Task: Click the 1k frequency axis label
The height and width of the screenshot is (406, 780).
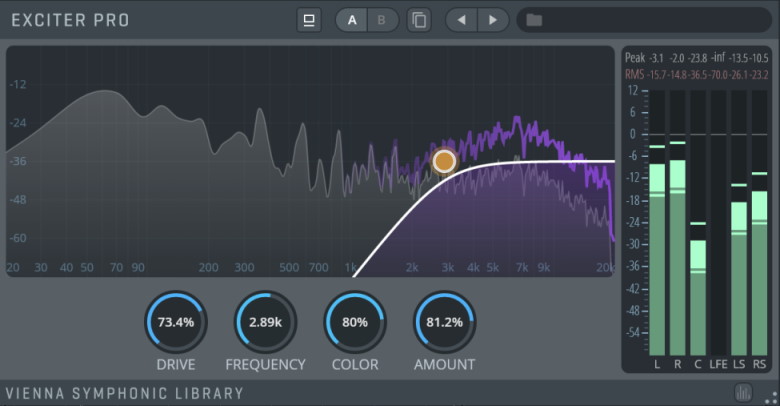Action: [351, 268]
